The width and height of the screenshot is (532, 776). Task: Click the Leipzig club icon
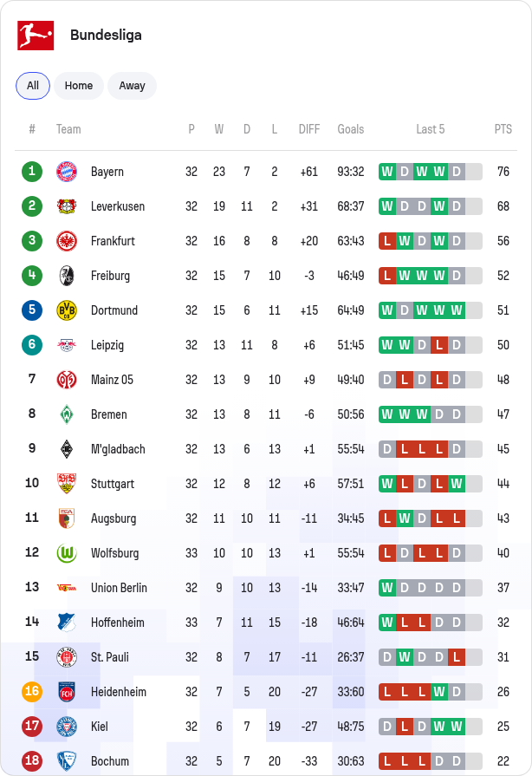point(67,345)
